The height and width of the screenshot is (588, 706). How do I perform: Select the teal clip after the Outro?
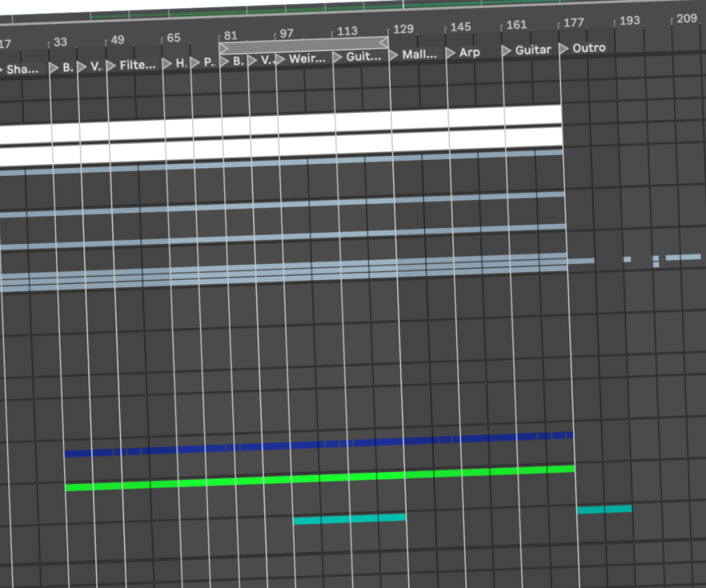click(x=604, y=509)
